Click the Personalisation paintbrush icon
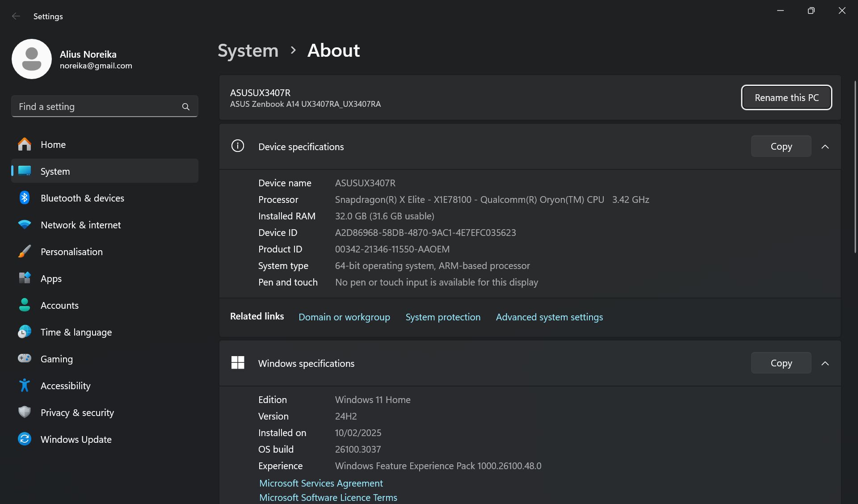 [x=25, y=252]
